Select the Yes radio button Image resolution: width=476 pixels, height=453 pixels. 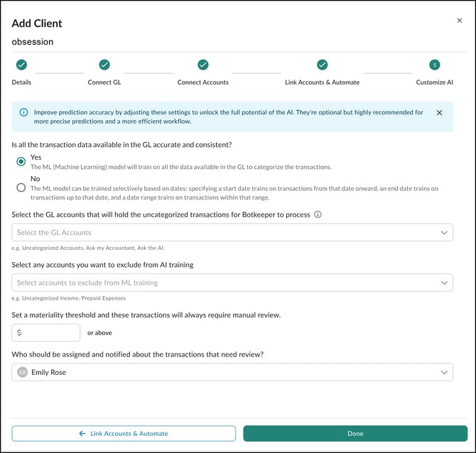point(21,162)
